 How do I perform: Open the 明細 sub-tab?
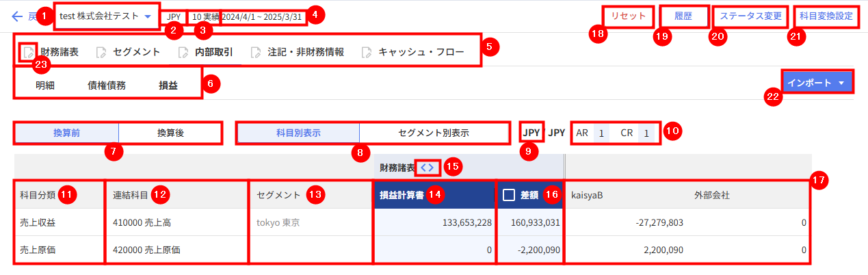click(45, 86)
